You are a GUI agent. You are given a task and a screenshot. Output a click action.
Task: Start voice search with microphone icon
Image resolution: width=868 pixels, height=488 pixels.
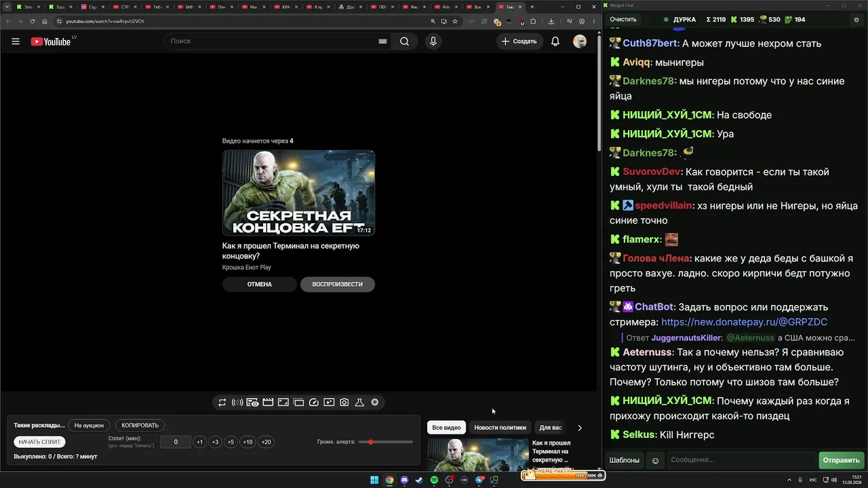433,41
